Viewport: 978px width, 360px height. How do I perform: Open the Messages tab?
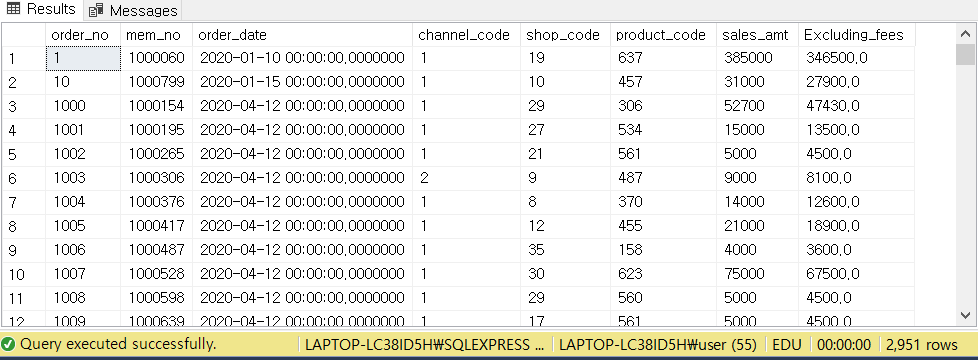point(132,11)
